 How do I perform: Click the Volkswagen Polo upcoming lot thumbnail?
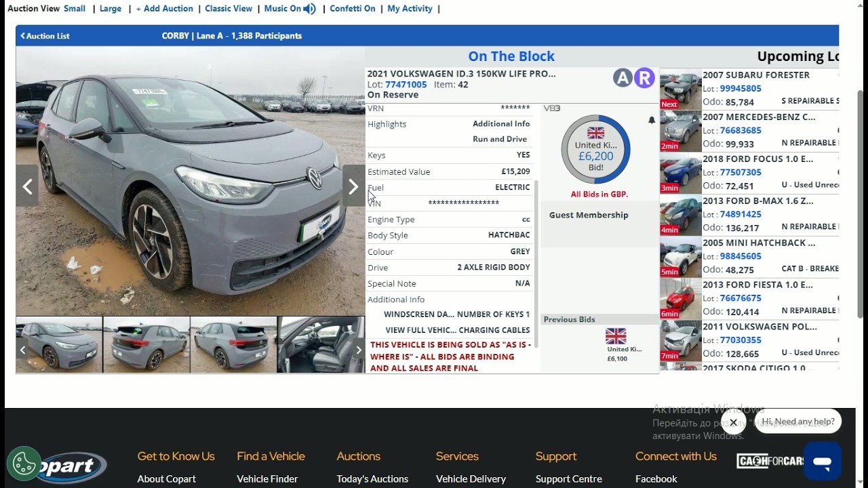(681, 340)
